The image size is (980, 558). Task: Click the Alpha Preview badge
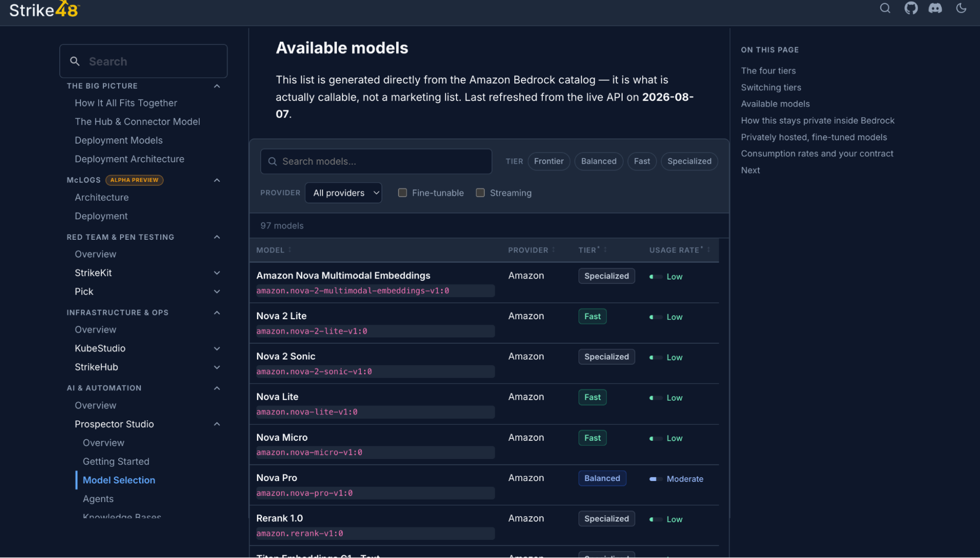(134, 180)
